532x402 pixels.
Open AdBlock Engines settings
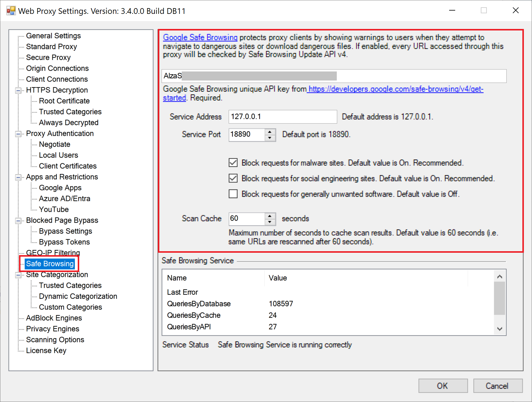pos(54,318)
